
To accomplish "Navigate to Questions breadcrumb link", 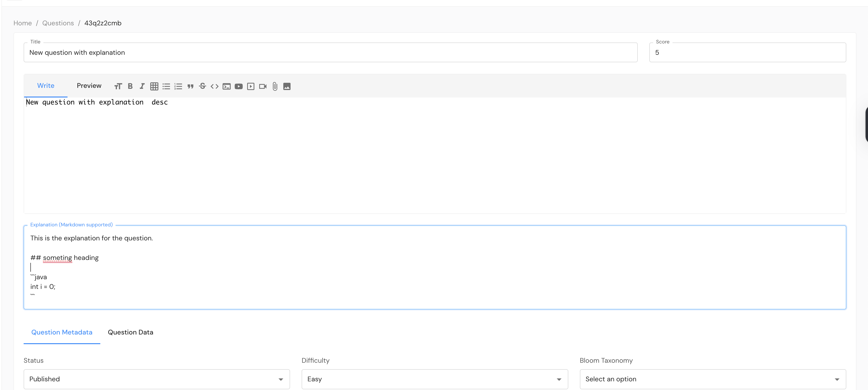I will (x=58, y=23).
